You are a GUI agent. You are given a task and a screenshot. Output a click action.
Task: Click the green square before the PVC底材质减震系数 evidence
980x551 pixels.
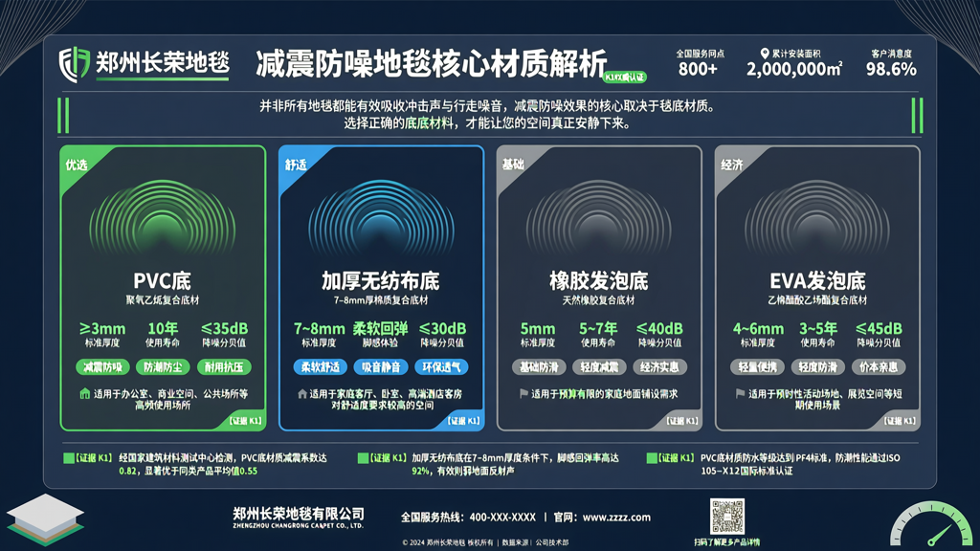click(x=69, y=458)
